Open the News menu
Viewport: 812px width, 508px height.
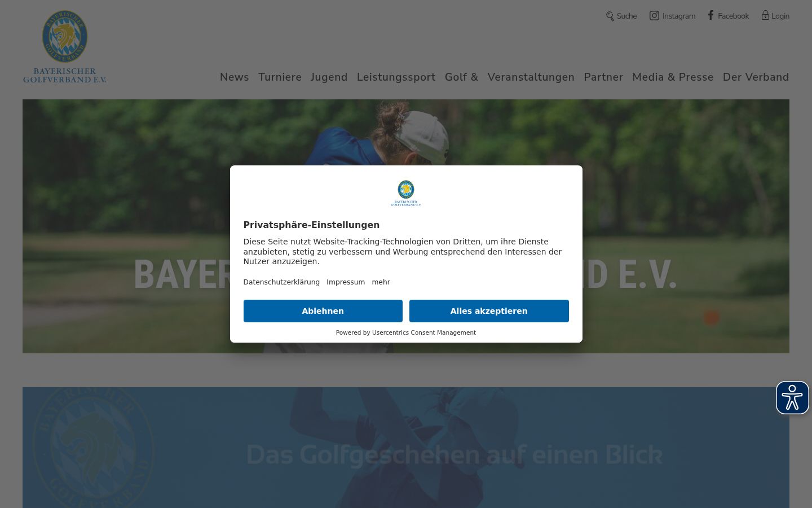coord(235,77)
